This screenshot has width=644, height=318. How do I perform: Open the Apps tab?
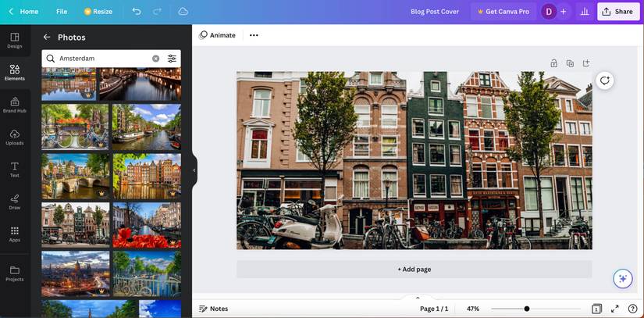pyautogui.click(x=14, y=234)
